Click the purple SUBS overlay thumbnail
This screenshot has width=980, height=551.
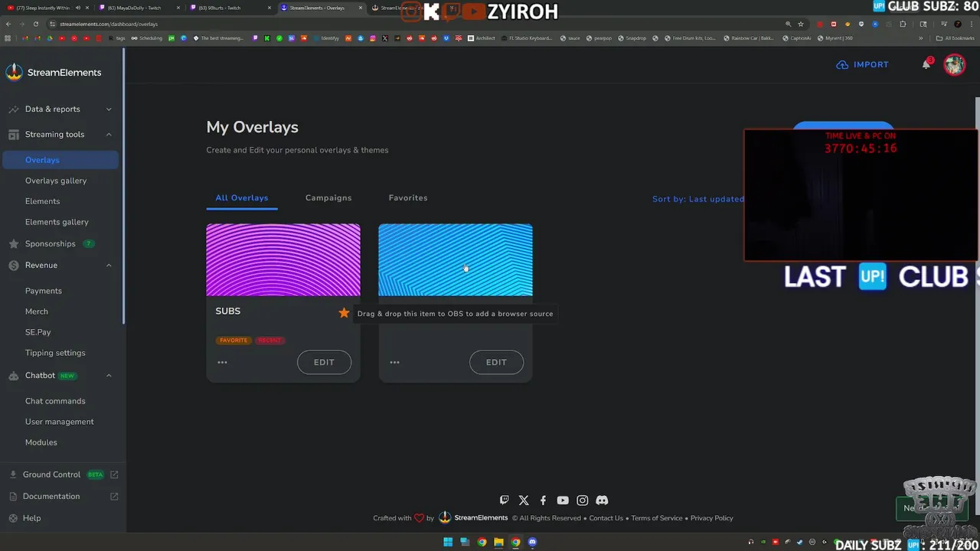pyautogui.click(x=283, y=259)
